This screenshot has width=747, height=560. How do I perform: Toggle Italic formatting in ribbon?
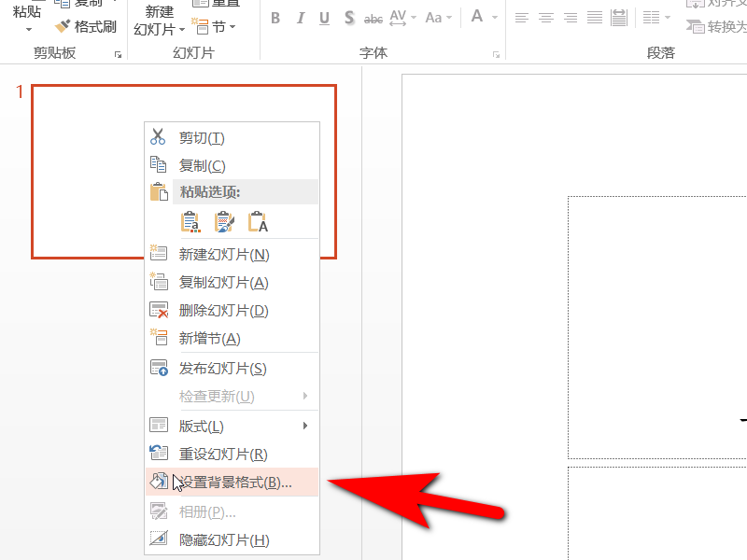tap(300, 18)
